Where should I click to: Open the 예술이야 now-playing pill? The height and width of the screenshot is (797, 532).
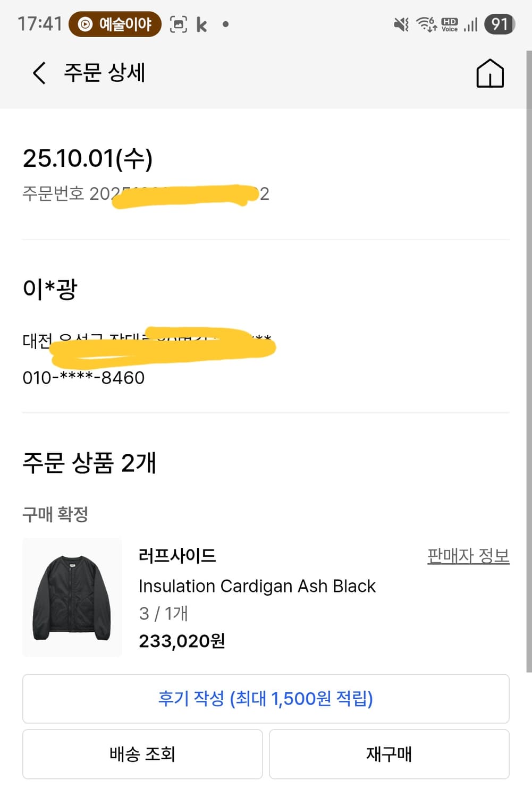(x=115, y=24)
